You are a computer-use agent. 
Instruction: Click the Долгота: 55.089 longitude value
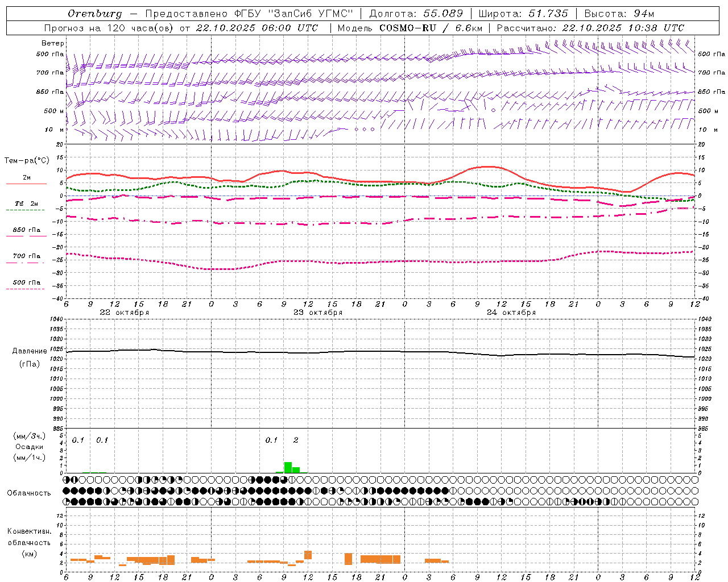click(x=416, y=14)
